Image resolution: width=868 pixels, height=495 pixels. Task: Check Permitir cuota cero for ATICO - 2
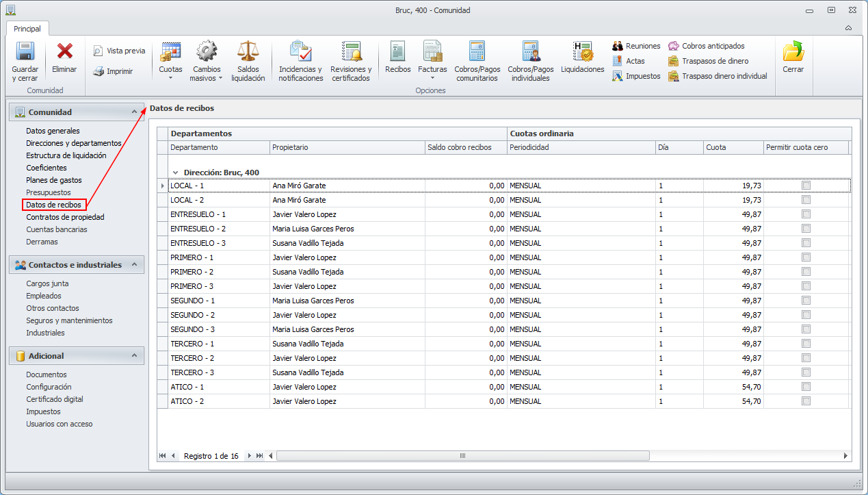(x=806, y=401)
